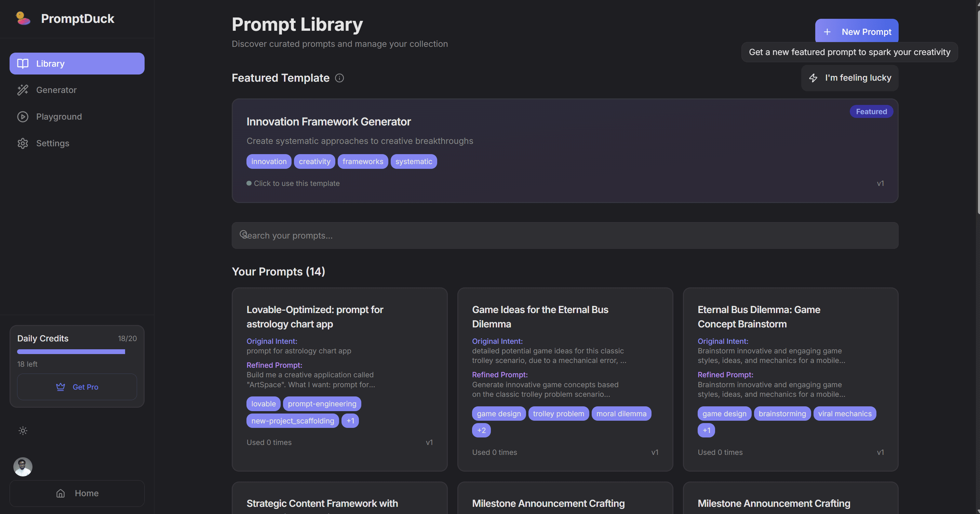This screenshot has height=514, width=980.
Task: Click game design tag on Game Ideas card
Action: 499,414
